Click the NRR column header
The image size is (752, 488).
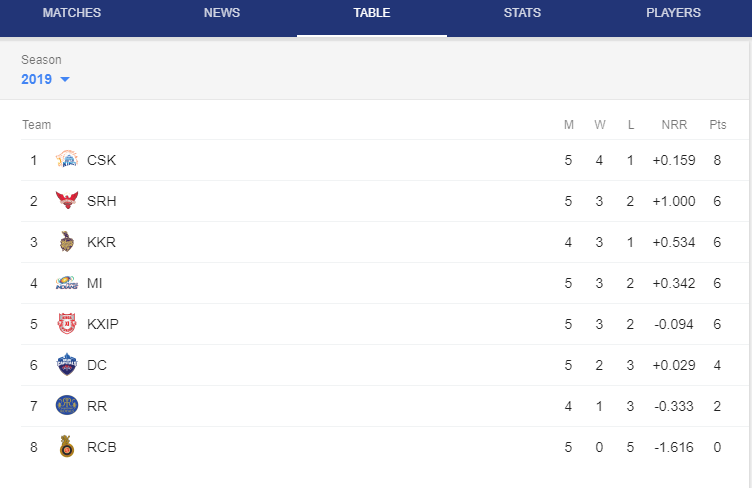pyautogui.click(x=674, y=125)
